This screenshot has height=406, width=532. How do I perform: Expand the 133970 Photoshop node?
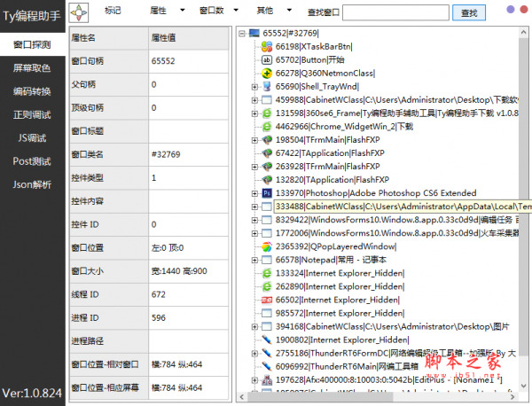[x=254, y=193]
